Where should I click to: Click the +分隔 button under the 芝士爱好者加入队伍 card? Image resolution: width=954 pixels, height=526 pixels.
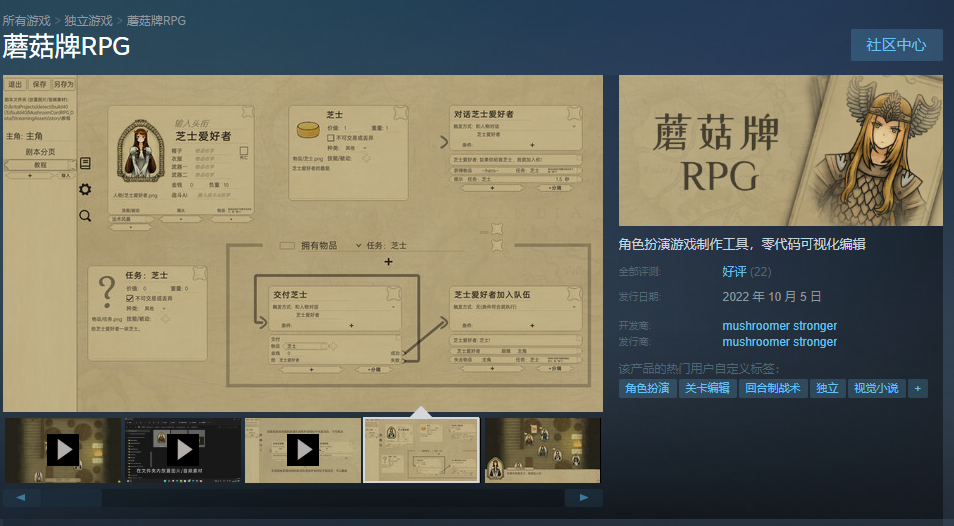click(x=555, y=369)
